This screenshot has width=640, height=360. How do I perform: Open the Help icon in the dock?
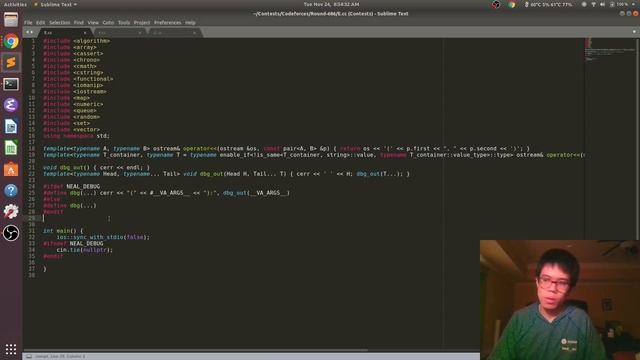(x=11, y=191)
